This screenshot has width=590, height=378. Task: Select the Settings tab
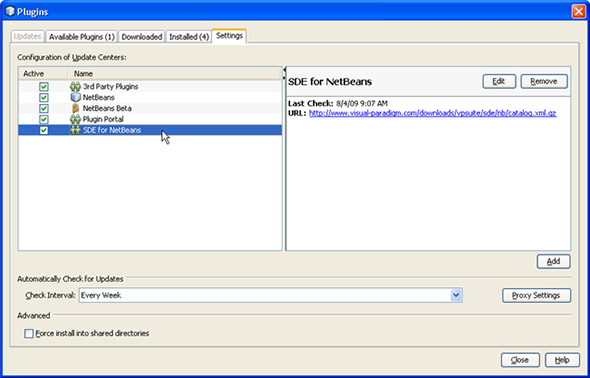(x=229, y=36)
